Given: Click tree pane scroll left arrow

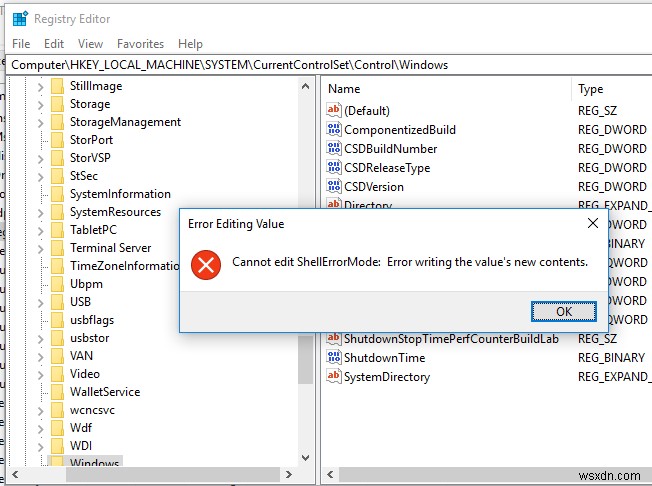Looking at the screenshot, I should point(15,474).
